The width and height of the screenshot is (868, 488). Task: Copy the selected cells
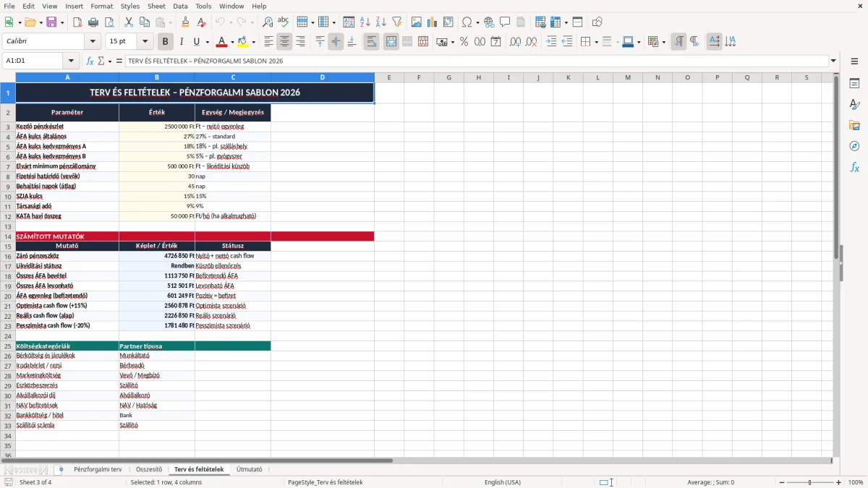(143, 22)
